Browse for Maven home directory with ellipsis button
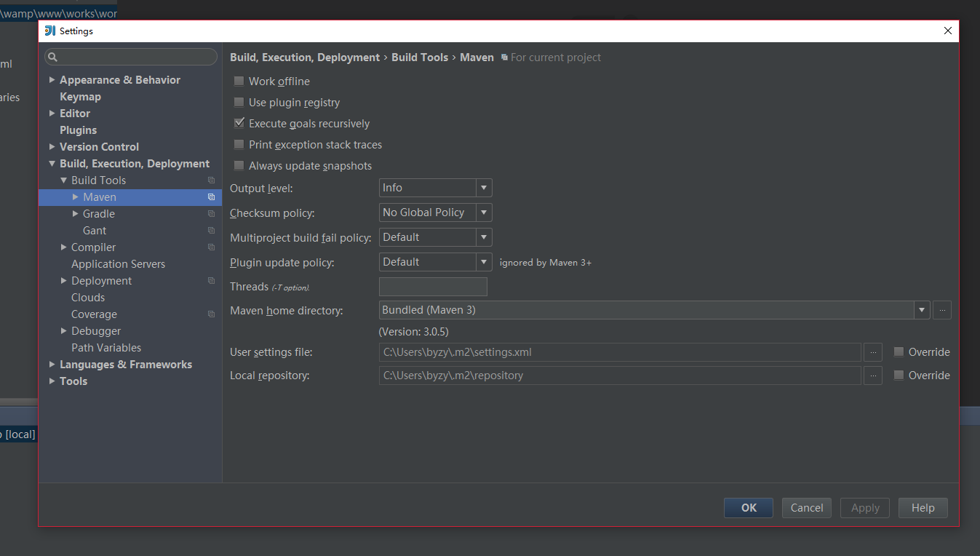980x556 pixels. point(941,310)
